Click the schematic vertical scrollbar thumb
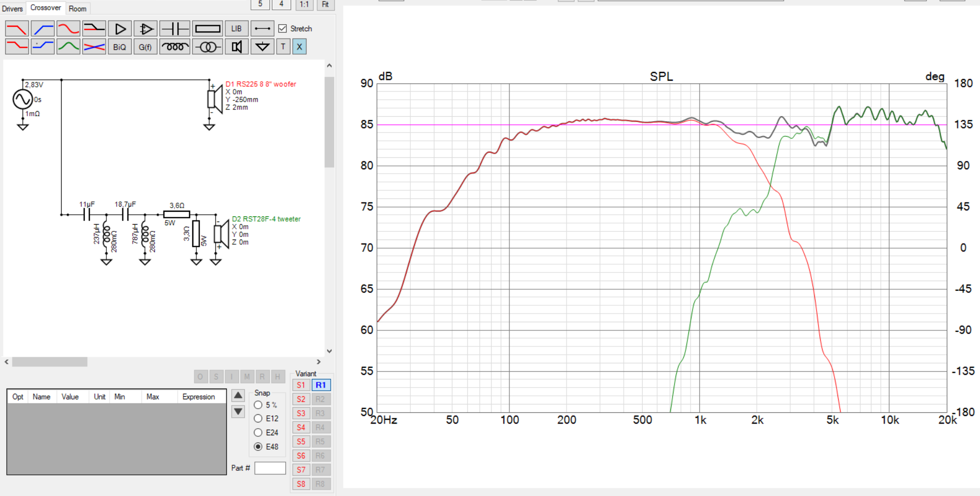Image resolution: width=980 pixels, height=496 pixels. coord(330,122)
